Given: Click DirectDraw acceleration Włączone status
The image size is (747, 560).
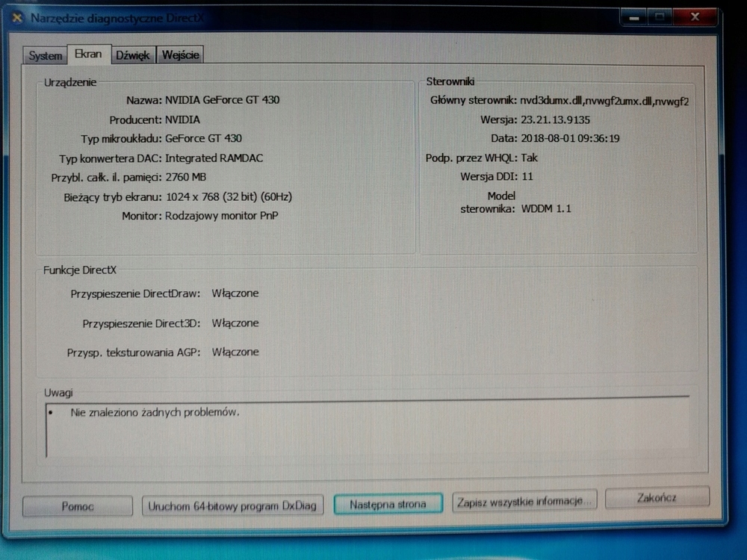Looking at the screenshot, I should [235, 293].
